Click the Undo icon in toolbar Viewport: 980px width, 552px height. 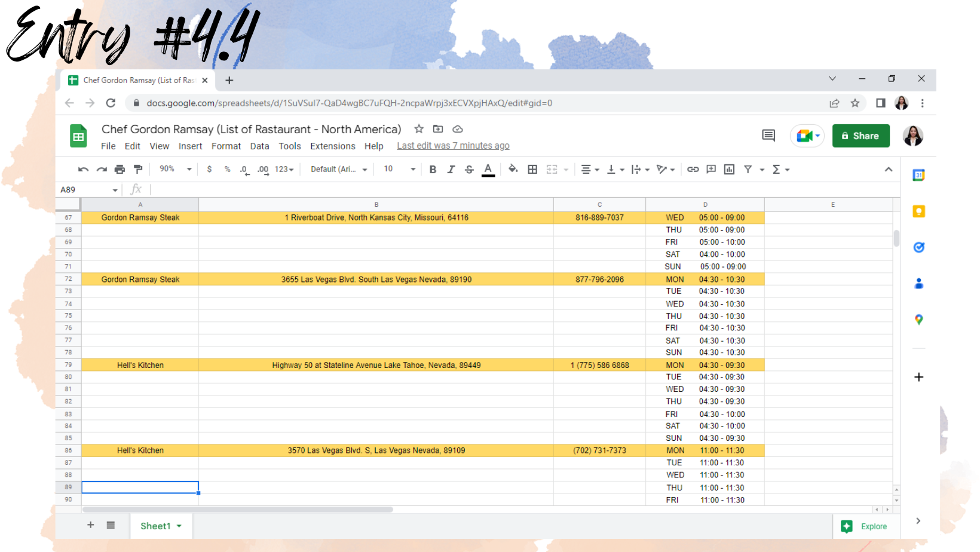83,170
